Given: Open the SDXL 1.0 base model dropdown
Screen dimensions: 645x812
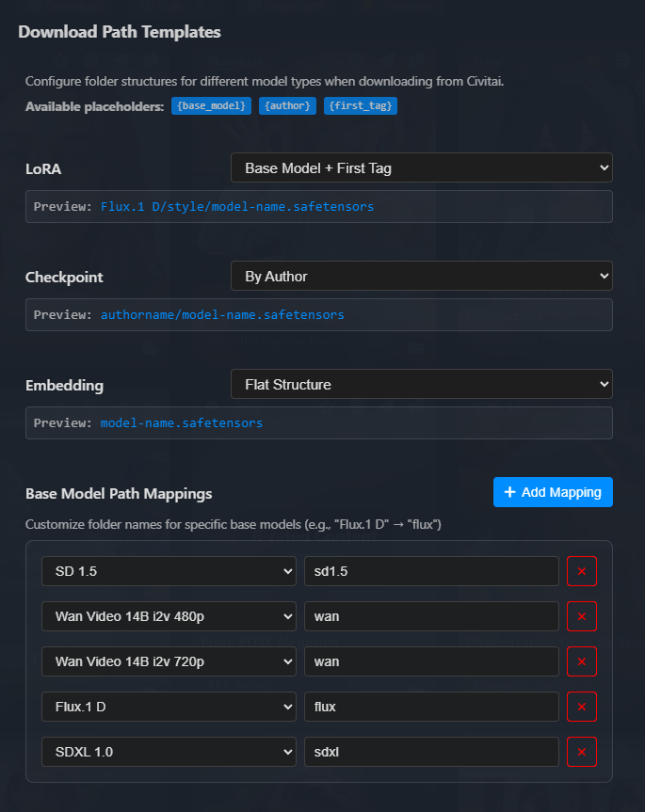Looking at the screenshot, I should coord(169,752).
